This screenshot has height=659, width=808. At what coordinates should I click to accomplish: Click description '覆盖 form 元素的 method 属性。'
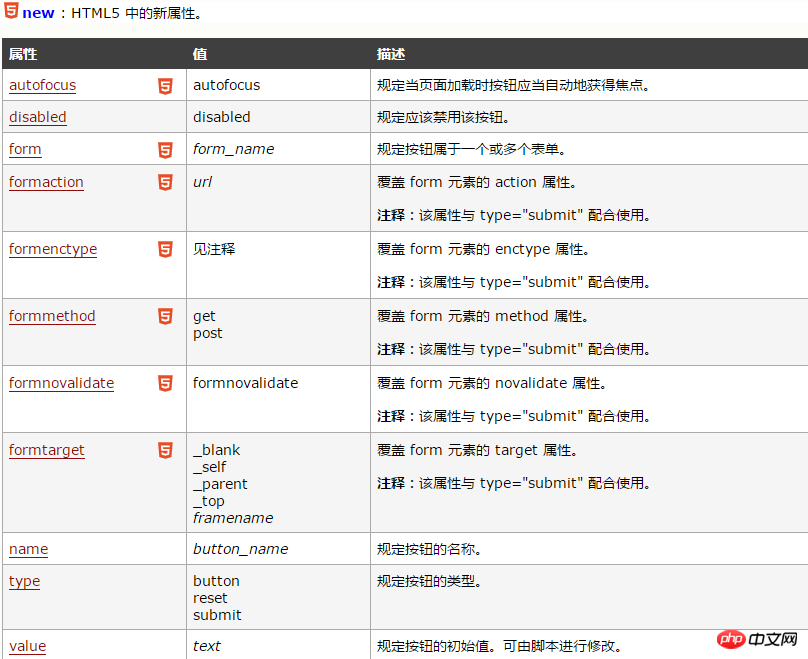483,316
